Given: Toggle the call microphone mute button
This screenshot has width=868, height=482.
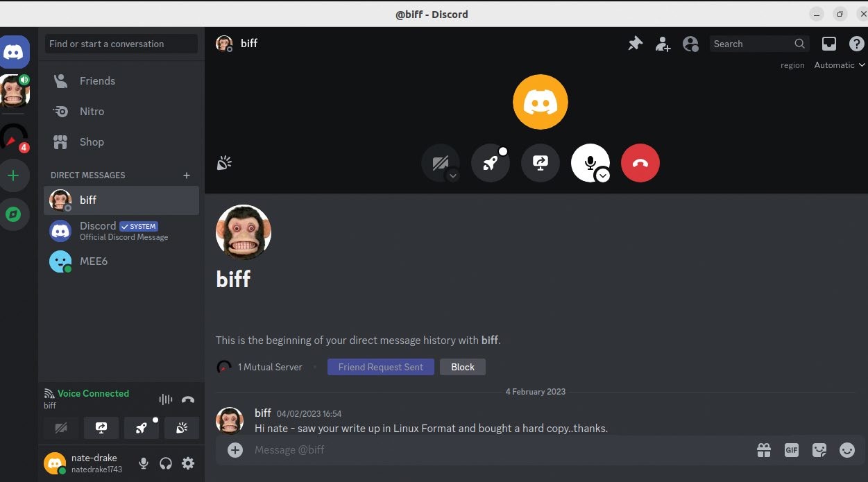Looking at the screenshot, I should coord(589,162).
